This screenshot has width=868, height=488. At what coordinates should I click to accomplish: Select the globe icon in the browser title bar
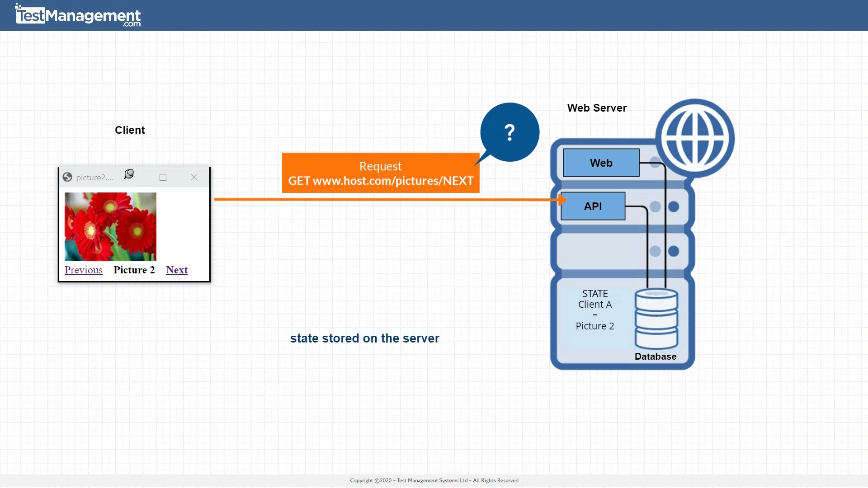pos(67,177)
